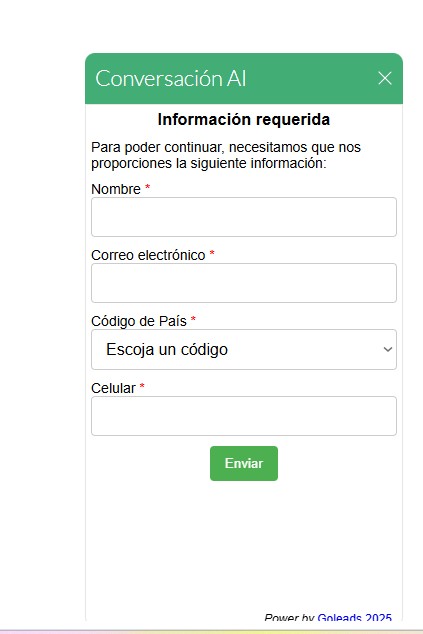This screenshot has height=634, width=423.
Task: Click the instruction paragraph text
Action: click(x=226, y=155)
